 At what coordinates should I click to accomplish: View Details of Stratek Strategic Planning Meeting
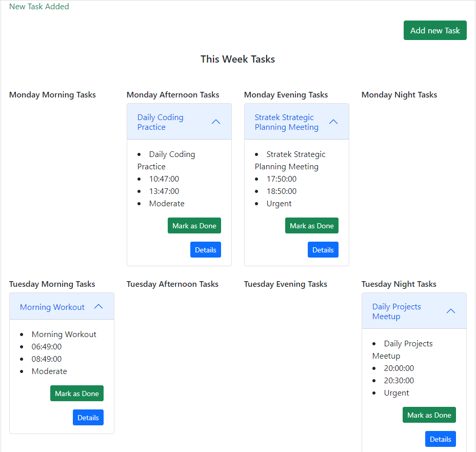[x=323, y=250]
